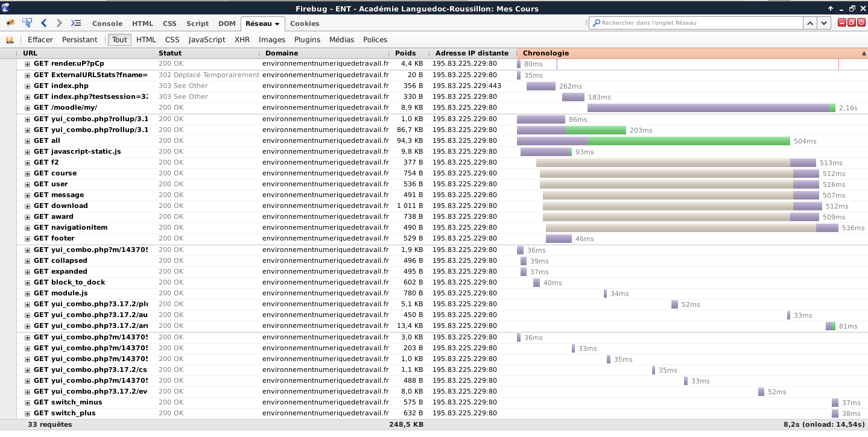Activate the element inspector arrow icon
The image size is (868, 437).
27,23
